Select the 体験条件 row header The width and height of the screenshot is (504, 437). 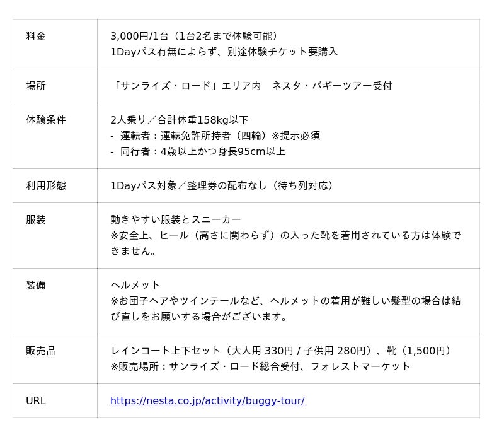point(45,120)
